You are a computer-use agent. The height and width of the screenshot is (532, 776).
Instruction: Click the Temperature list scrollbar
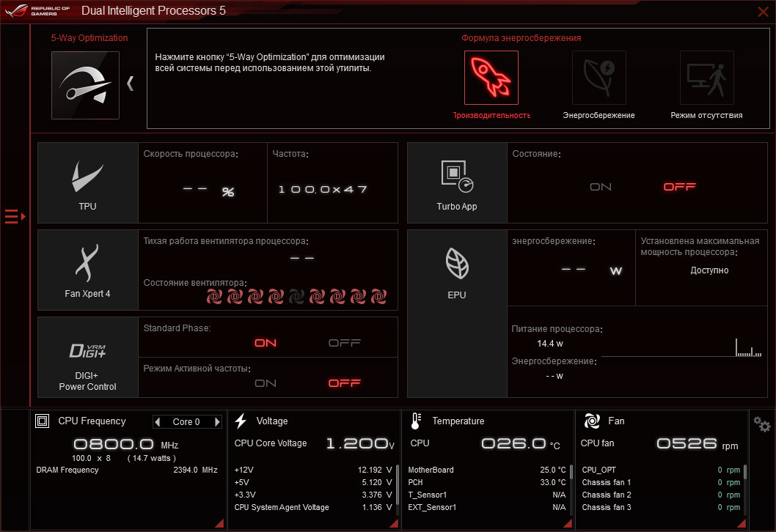571,472
